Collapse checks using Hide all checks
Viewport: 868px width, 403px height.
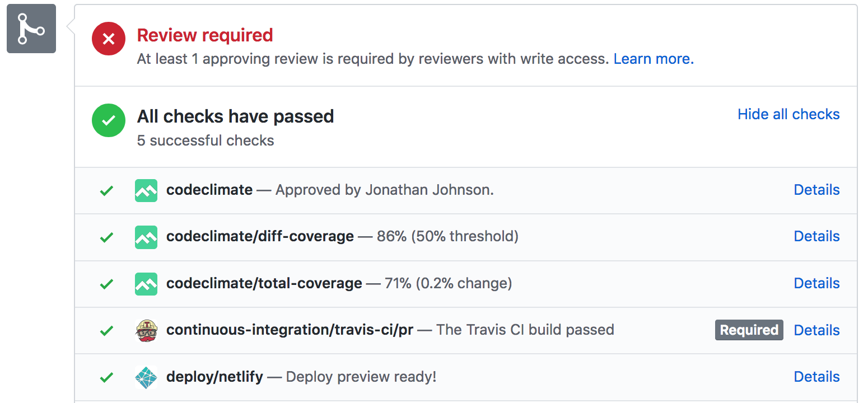pyautogui.click(x=788, y=114)
